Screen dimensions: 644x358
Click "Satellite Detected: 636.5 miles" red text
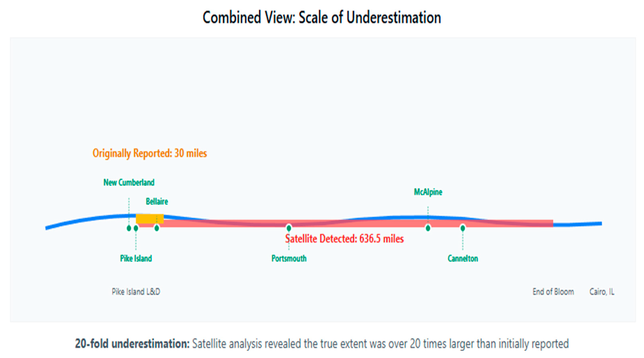tap(344, 239)
